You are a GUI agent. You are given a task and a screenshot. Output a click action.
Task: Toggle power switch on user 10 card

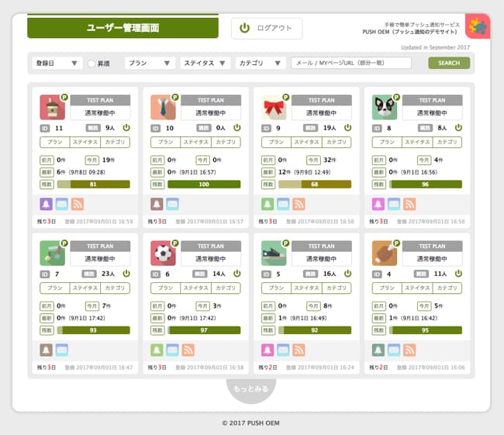click(237, 128)
